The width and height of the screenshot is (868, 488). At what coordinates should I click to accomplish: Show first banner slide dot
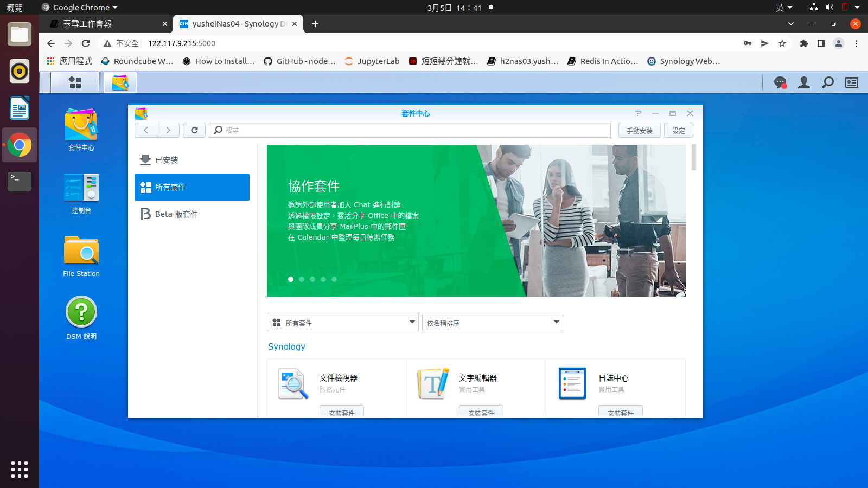coord(291,279)
